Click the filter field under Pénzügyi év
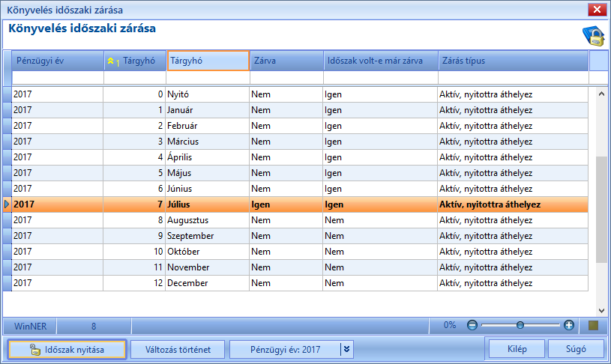Screen dimensions: 611x364 tap(58, 77)
